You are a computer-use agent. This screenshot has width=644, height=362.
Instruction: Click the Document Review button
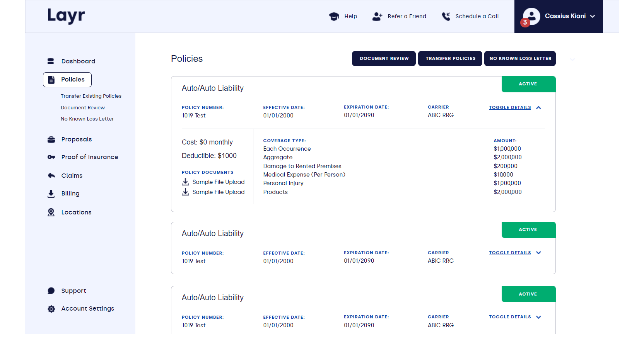point(384,58)
